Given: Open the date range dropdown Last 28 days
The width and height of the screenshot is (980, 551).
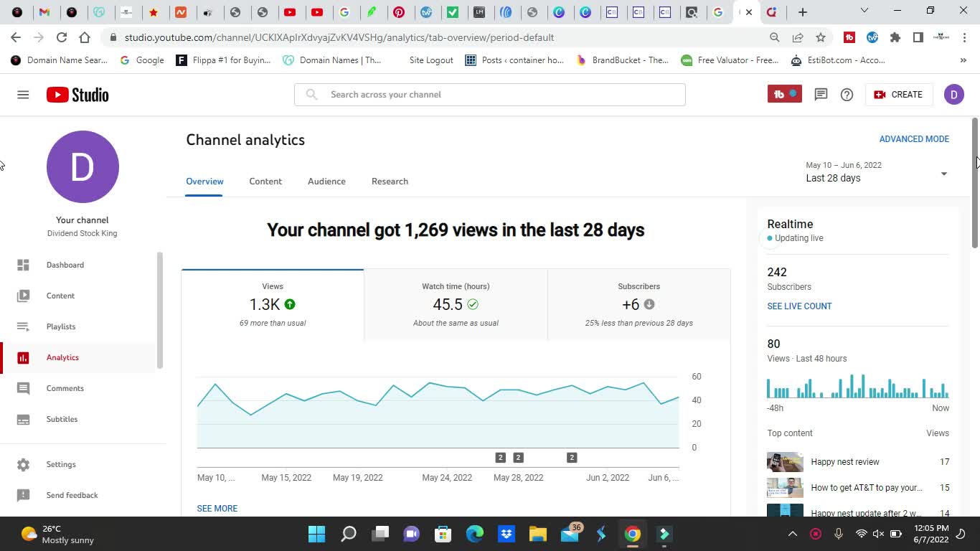Looking at the screenshot, I should click(x=877, y=172).
